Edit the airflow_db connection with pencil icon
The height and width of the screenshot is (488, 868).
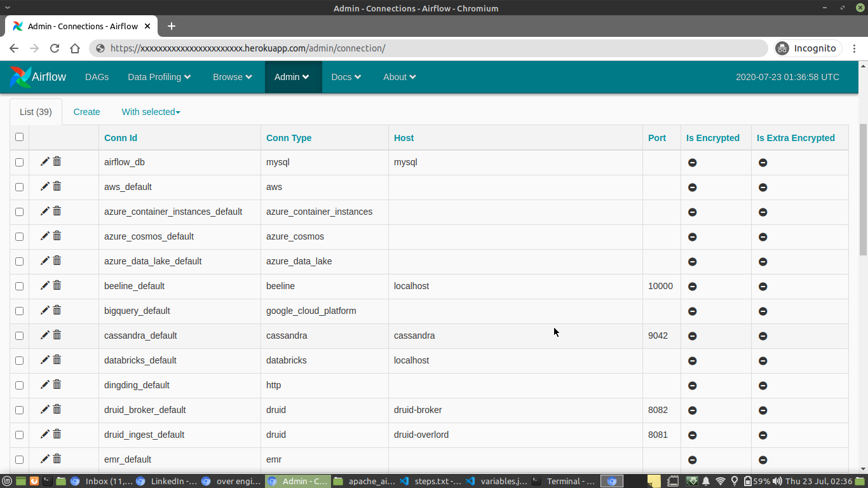tap(45, 161)
